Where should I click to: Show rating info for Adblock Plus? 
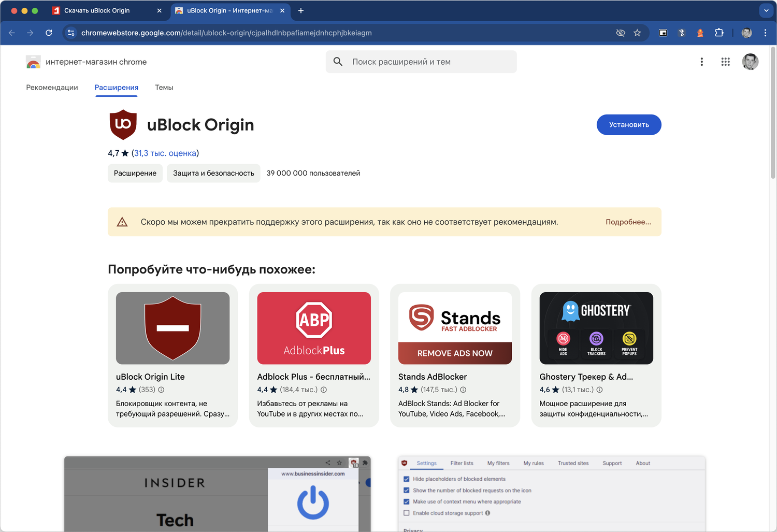pyautogui.click(x=324, y=390)
